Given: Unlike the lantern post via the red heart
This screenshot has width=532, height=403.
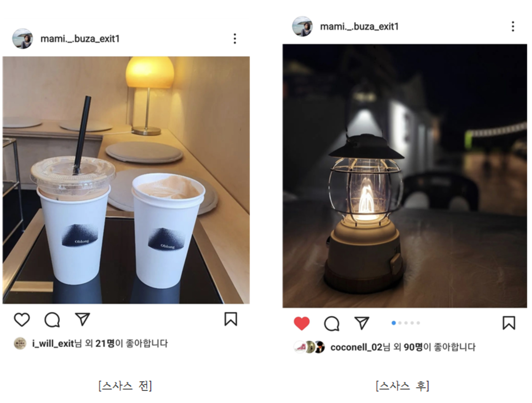Looking at the screenshot, I should pos(302,323).
